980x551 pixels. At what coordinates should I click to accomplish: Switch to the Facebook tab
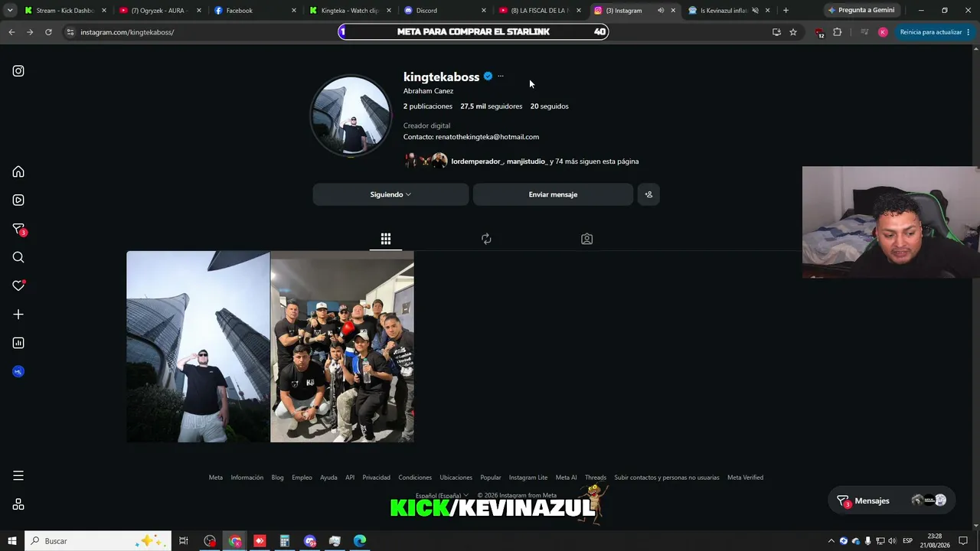point(256,11)
